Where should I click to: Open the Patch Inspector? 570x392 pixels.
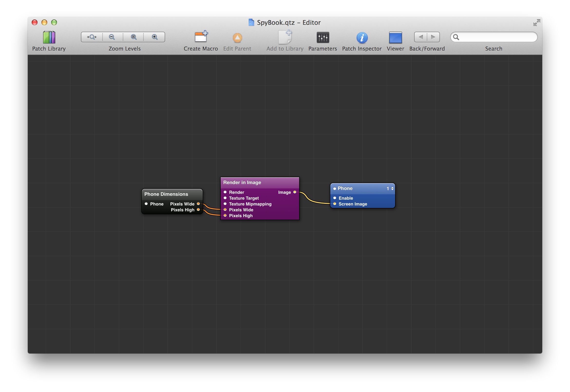point(362,38)
